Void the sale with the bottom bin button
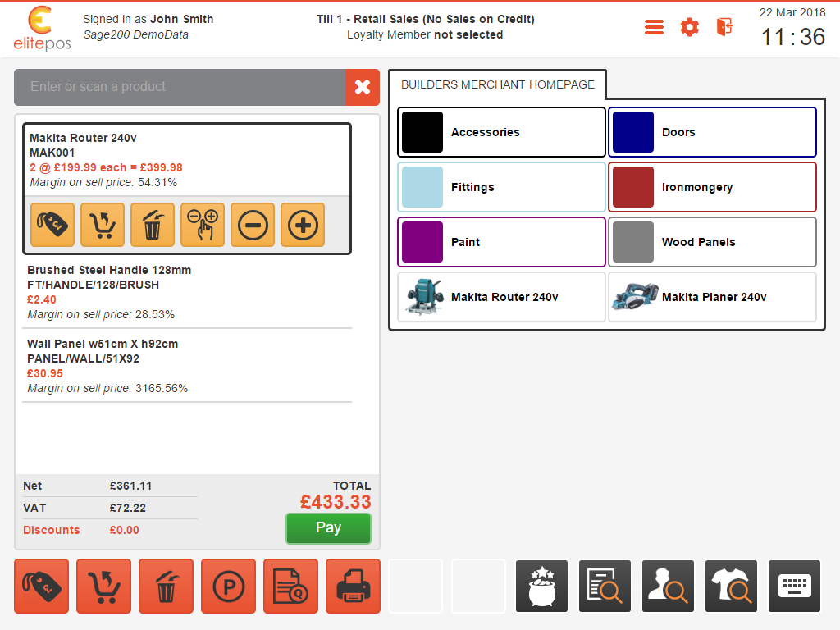Viewport: 840px width, 630px height. 166,586
